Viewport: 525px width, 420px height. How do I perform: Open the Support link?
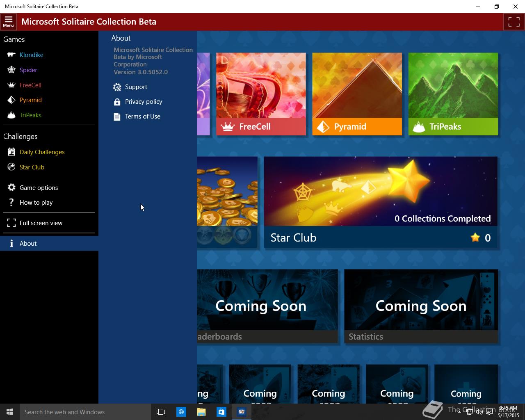point(136,87)
